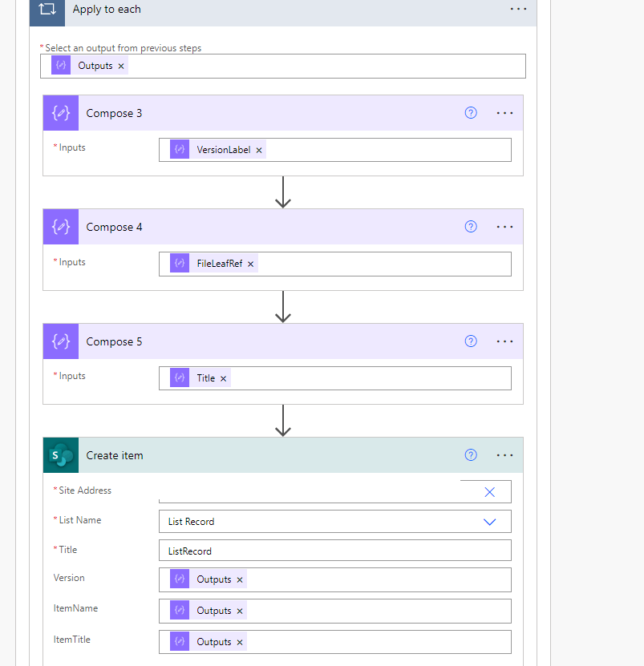The height and width of the screenshot is (666, 644).
Task: Open help for Create item
Action: [471, 455]
